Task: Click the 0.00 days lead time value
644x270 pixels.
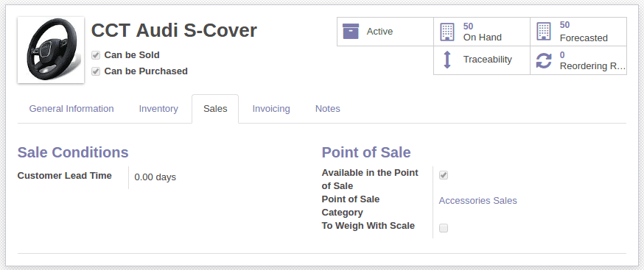Action: click(x=155, y=177)
